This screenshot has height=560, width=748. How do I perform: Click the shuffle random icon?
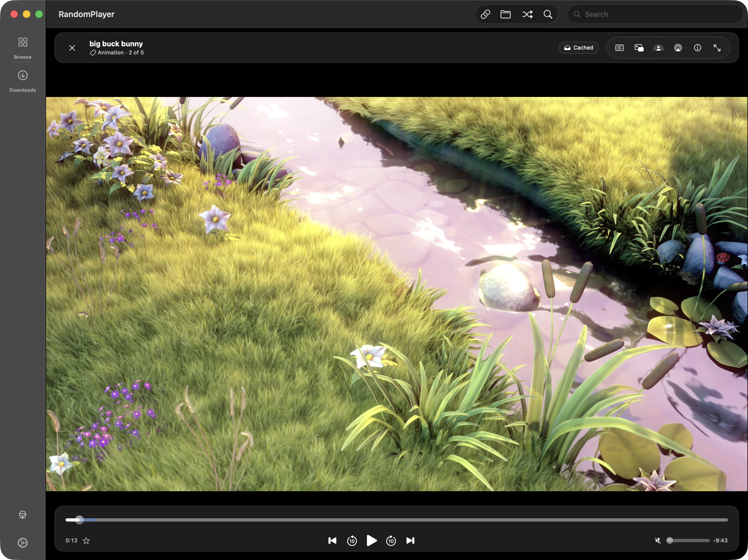(527, 14)
